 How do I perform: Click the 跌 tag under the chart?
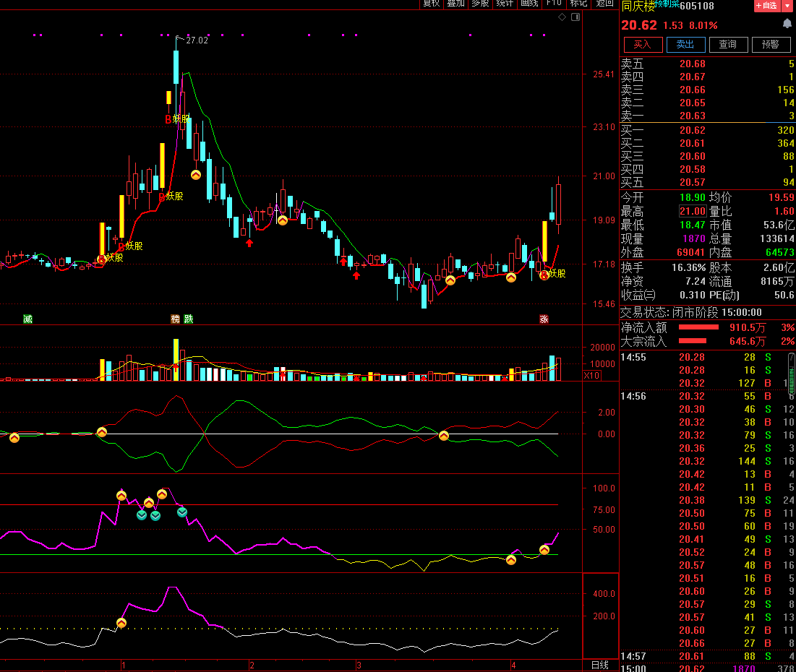point(189,319)
